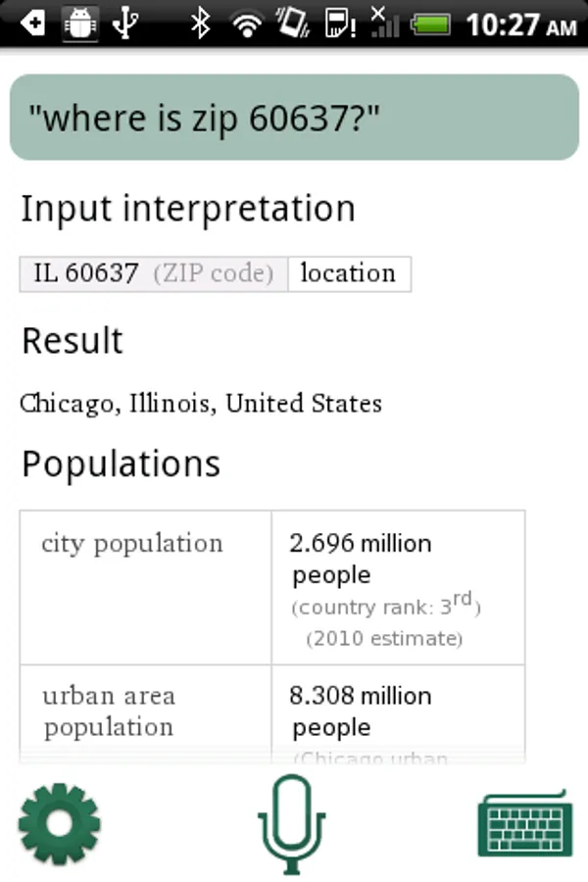Tap the 8.308 million people value

point(361,711)
